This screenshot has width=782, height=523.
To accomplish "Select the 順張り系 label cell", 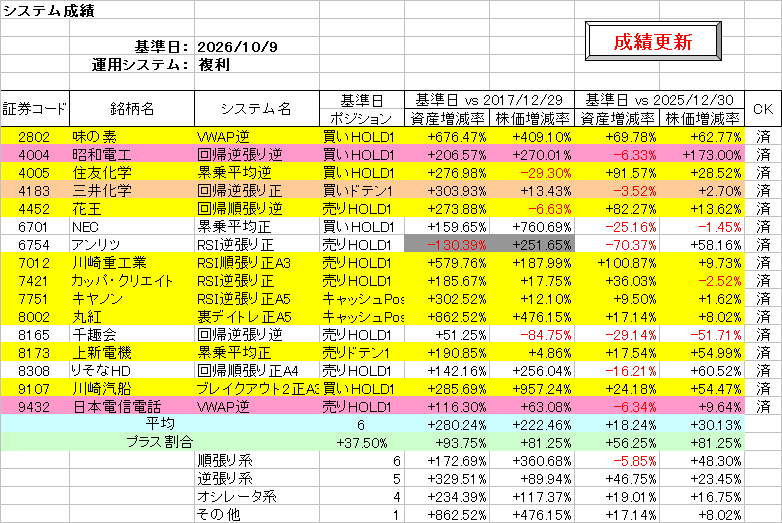I will [257, 460].
